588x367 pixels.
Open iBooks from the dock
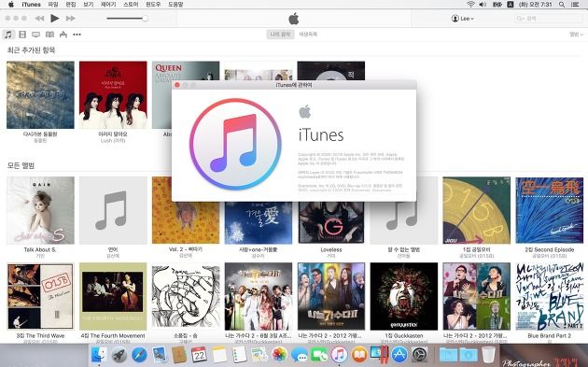[x=359, y=354]
